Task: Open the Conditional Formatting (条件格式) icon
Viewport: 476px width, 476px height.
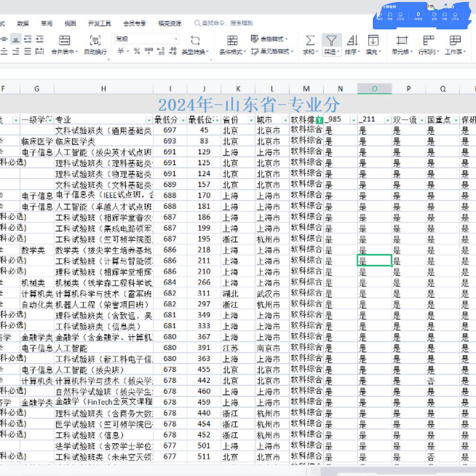Action: pyautogui.click(x=232, y=40)
